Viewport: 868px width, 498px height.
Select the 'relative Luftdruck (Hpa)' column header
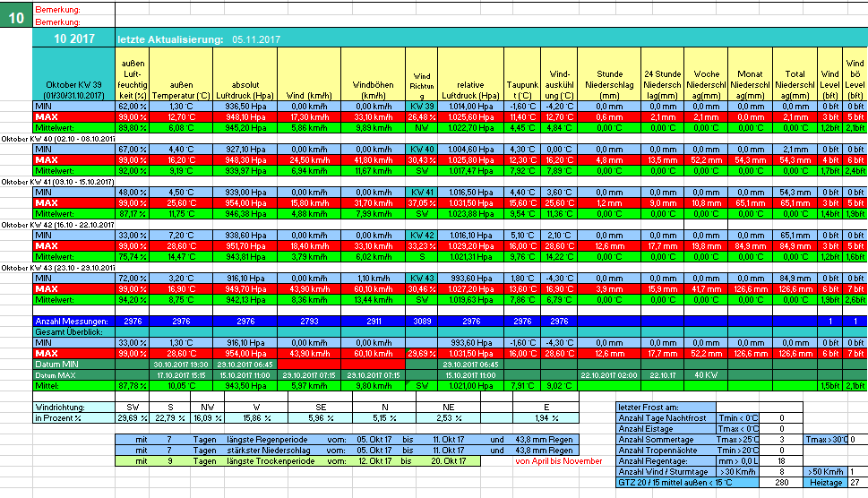pyautogui.click(x=470, y=73)
